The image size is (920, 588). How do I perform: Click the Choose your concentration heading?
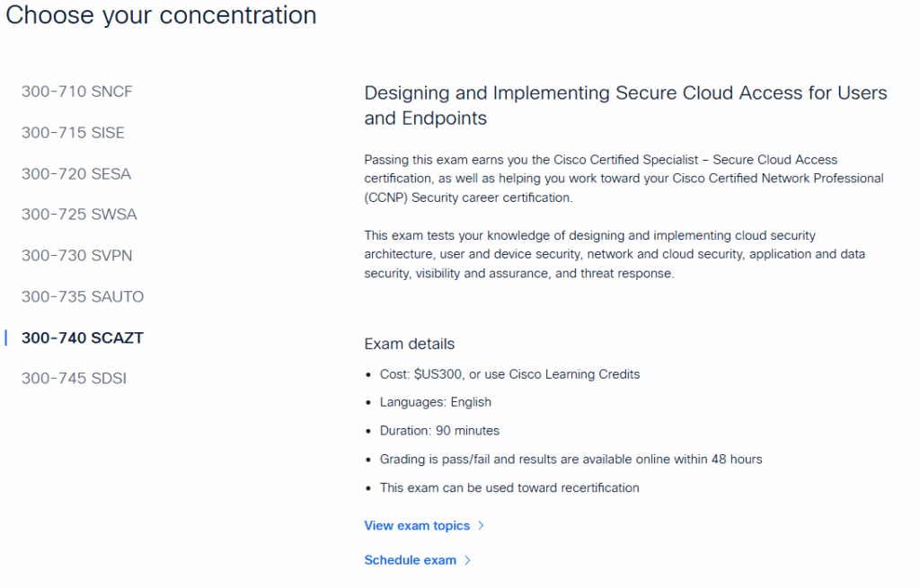click(161, 15)
